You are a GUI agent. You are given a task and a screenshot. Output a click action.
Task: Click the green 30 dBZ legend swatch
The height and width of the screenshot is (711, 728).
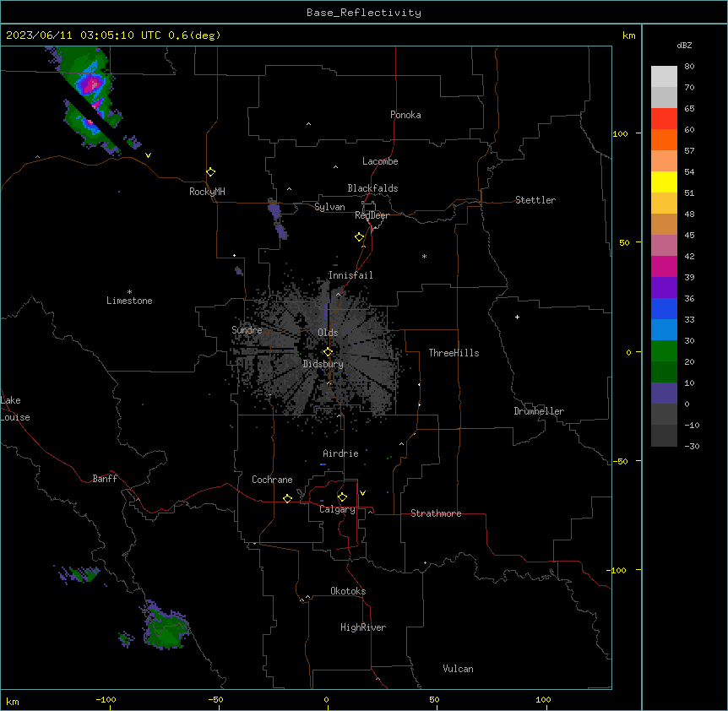click(x=664, y=351)
